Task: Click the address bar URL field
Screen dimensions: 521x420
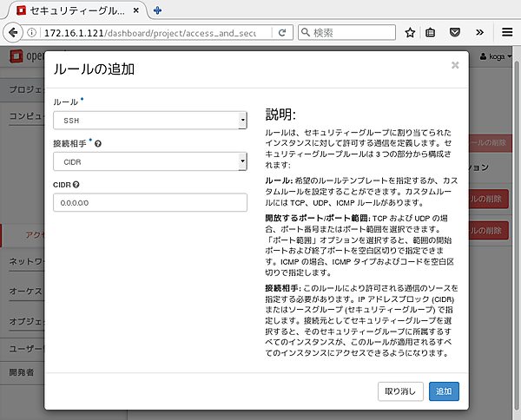Action: pyautogui.click(x=155, y=32)
